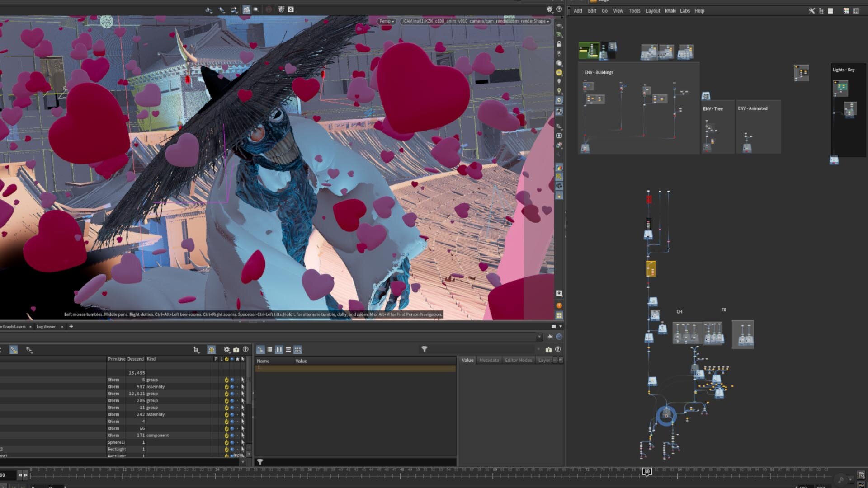The width and height of the screenshot is (868, 488).
Task: Click the viewport help question mark icon
Action: coord(559,9)
